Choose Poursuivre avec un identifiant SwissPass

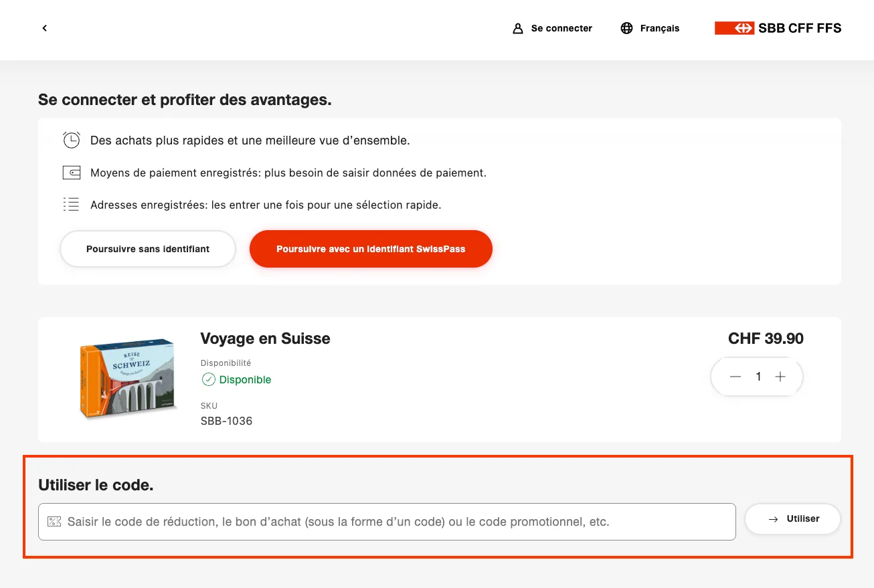(x=371, y=248)
